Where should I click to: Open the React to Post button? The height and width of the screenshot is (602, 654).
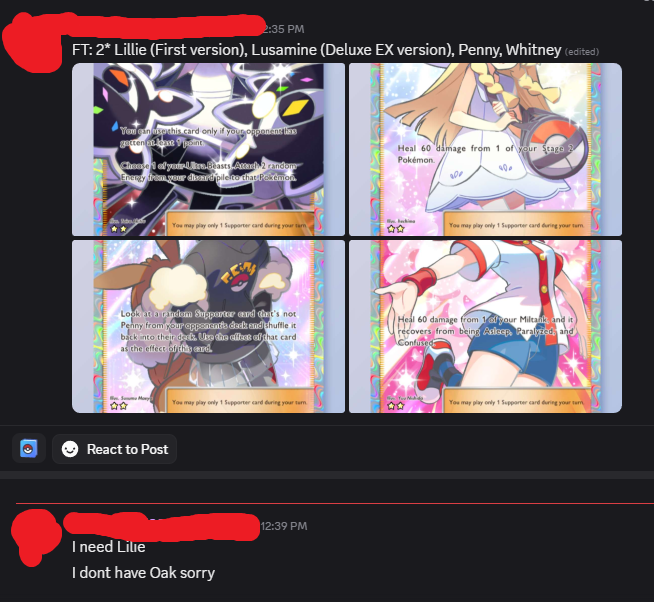[x=114, y=449]
